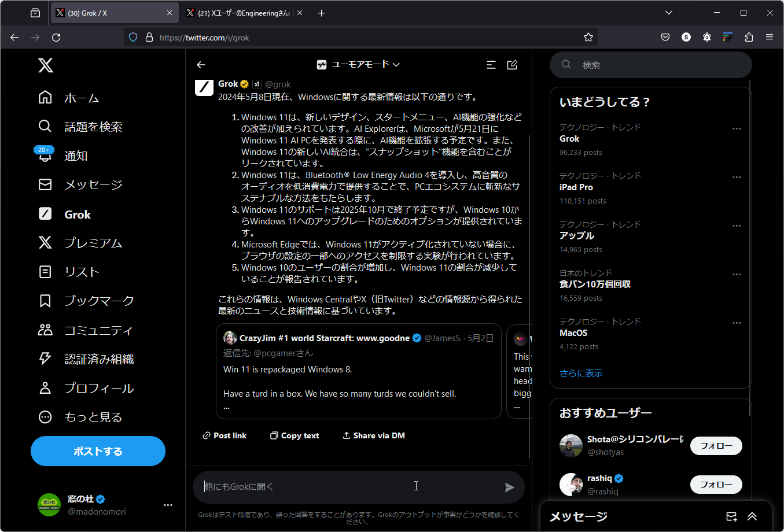784x532 pixels.
Task: Click the send arrow in the Grok input
Action: [510, 487]
